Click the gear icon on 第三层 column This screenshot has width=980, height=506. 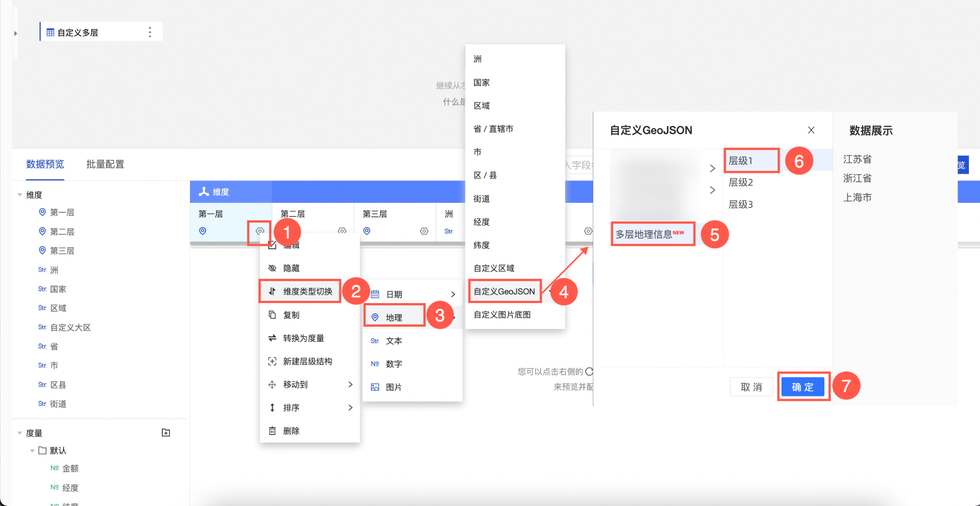point(424,231)
